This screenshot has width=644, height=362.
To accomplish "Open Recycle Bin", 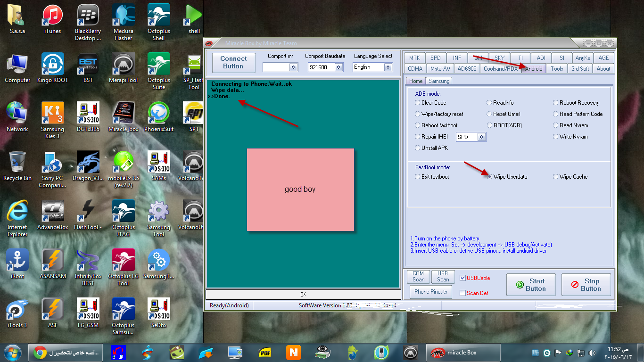I will tap(17, 166).
